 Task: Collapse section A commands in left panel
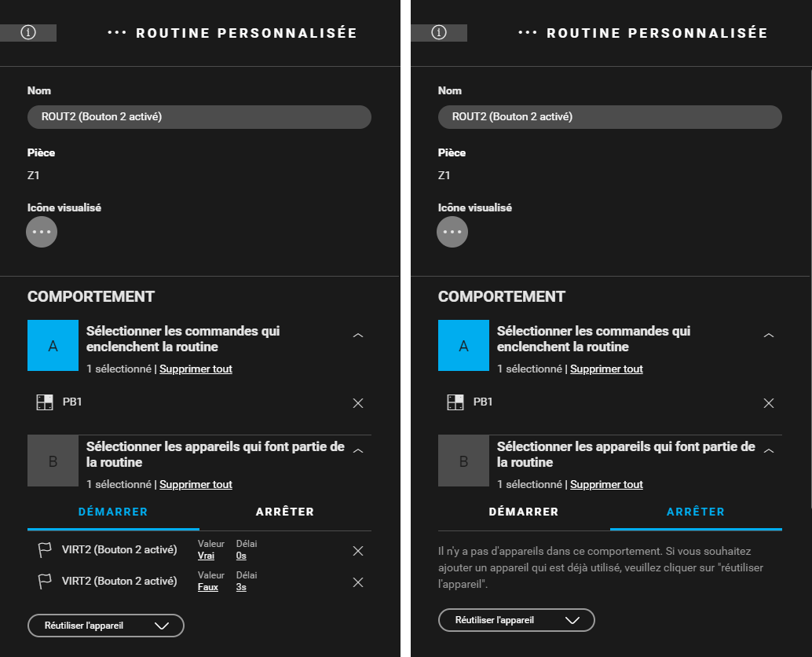[x=358, y=336]
